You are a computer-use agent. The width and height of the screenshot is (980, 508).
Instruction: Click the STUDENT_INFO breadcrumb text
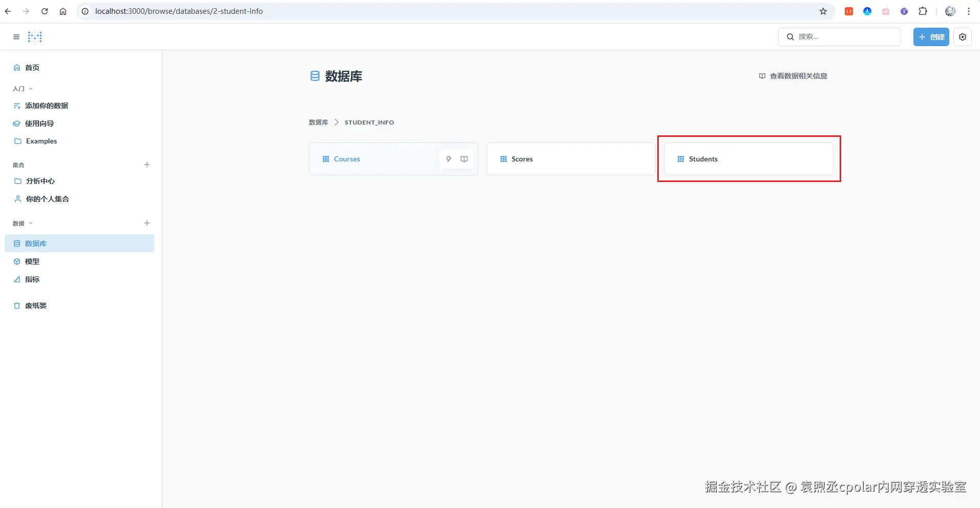[x=369, y=123]
